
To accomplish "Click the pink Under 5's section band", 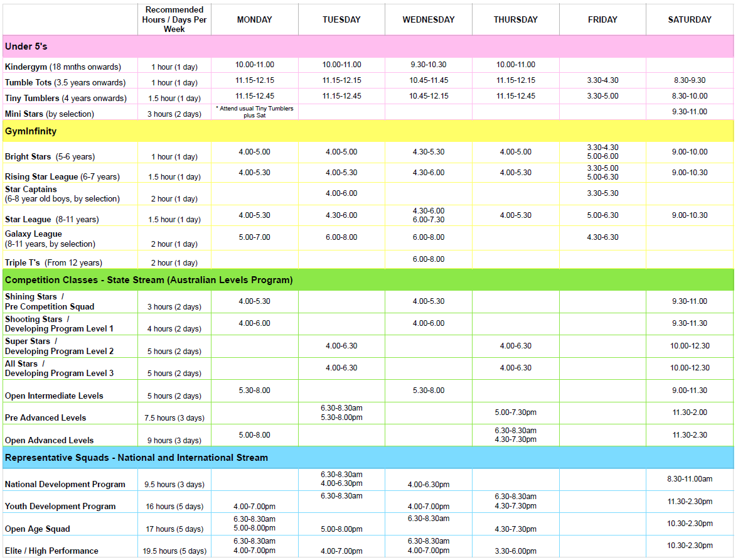I will click(x=368, y=46).
